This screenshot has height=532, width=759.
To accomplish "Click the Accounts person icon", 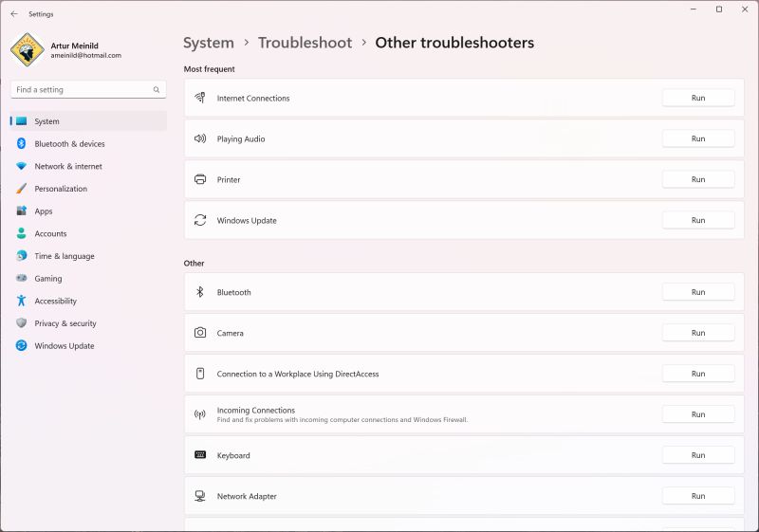I will (x=21, y=233).
